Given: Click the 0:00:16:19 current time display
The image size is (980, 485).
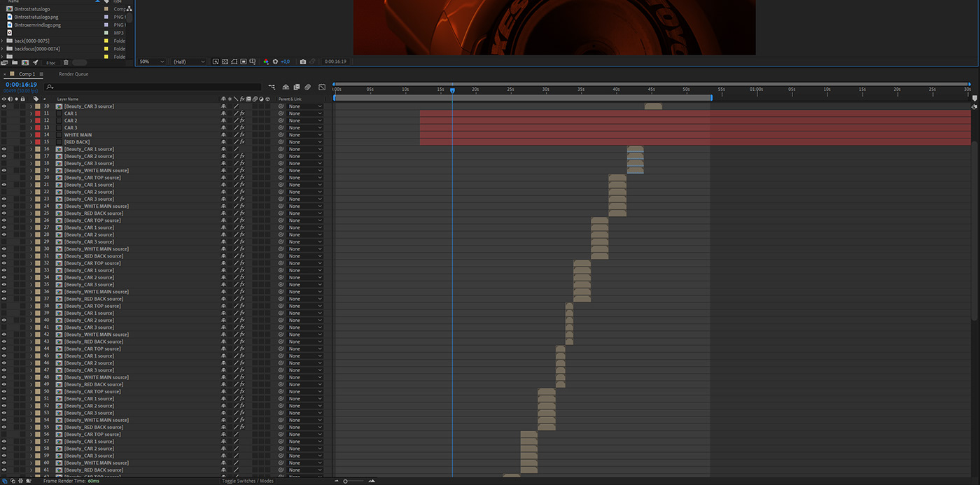Looking at the screenshot, I should (22, 85).
